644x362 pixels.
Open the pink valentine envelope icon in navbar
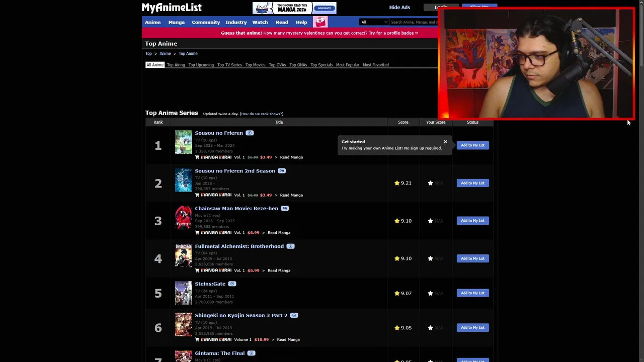tap(320, 22)
